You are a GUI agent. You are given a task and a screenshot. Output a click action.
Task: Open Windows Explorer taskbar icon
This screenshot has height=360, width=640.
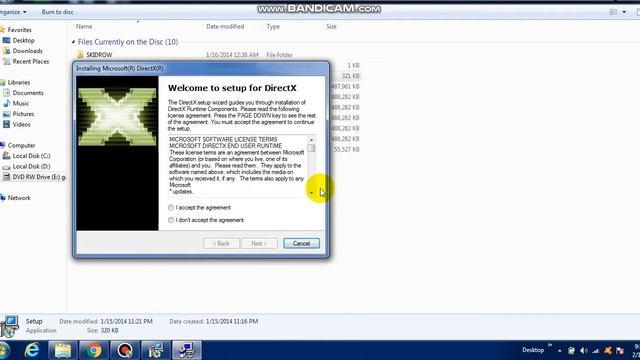63,350
